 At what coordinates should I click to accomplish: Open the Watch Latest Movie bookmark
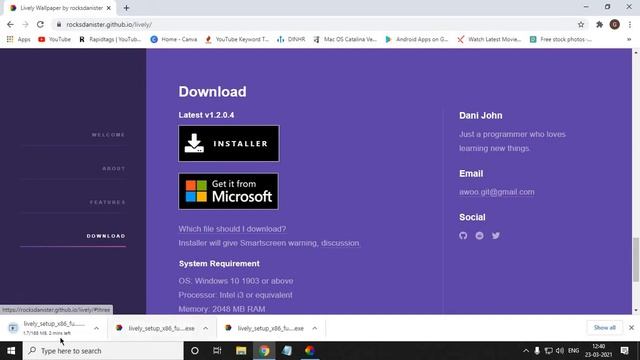click(x=489, y=39)
